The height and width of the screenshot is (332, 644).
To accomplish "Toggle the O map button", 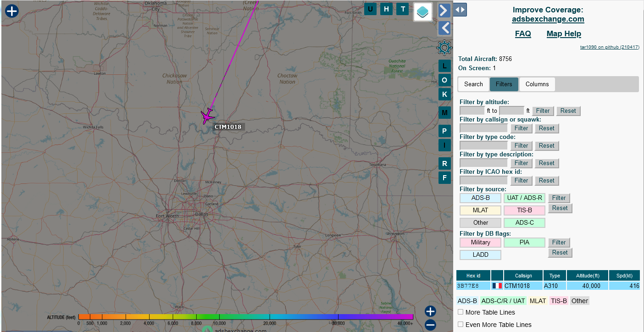I will tap(444, 80).
